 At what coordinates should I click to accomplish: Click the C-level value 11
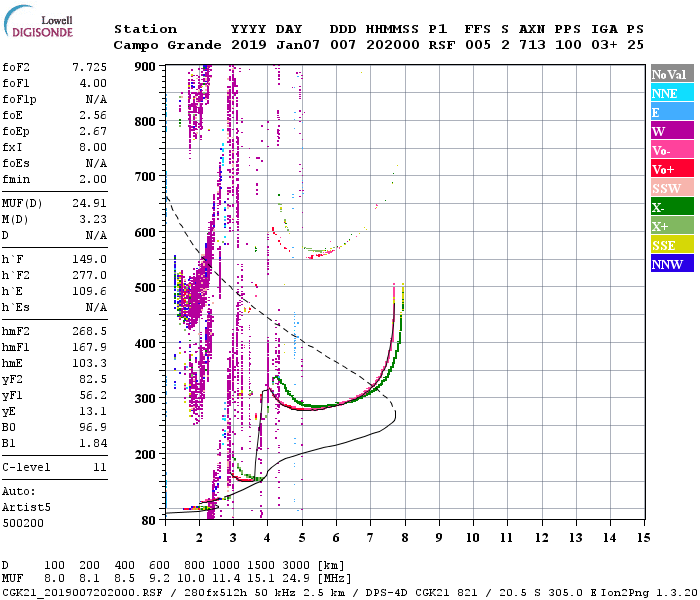pyautogui.click(x=100, y=467)
